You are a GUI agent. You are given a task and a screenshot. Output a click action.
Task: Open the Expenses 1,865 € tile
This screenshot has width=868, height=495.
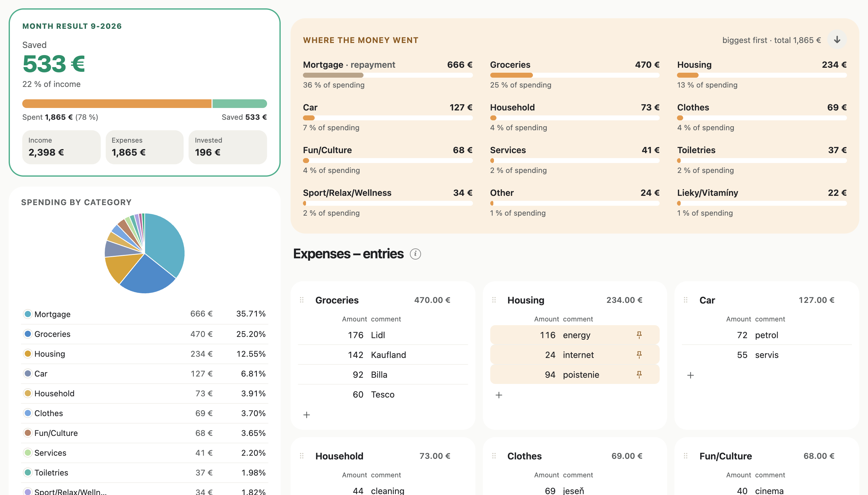[145, 147]
